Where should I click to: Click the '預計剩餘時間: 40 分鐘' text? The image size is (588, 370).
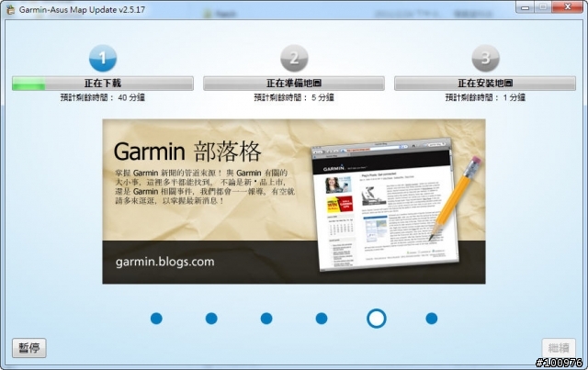click(x=103, y=97)
